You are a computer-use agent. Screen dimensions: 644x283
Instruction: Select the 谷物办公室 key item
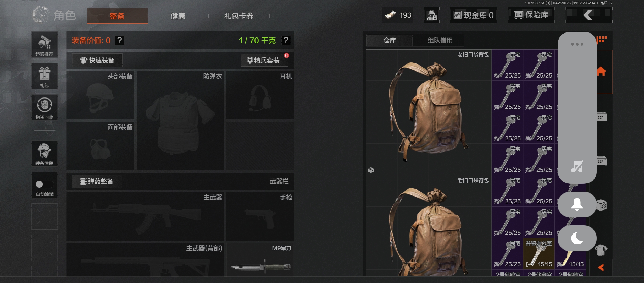pyautogui.click(x=539, y=254)
